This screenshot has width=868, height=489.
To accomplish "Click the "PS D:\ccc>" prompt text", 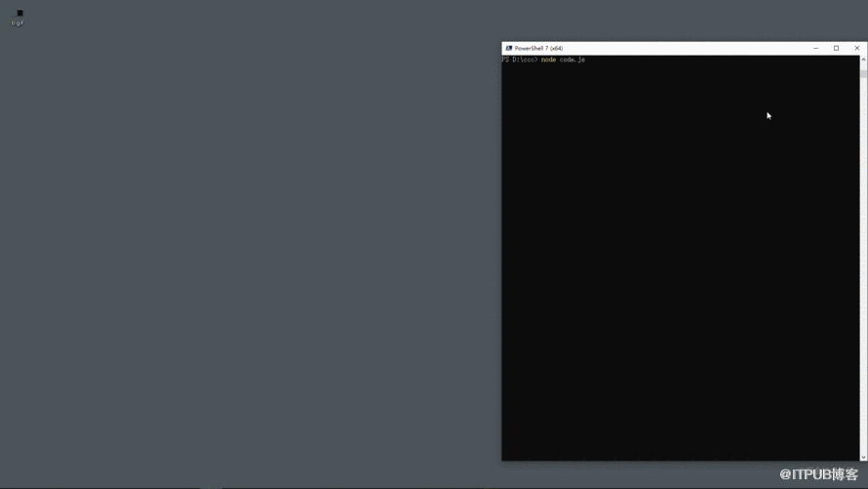I will 520,60.
